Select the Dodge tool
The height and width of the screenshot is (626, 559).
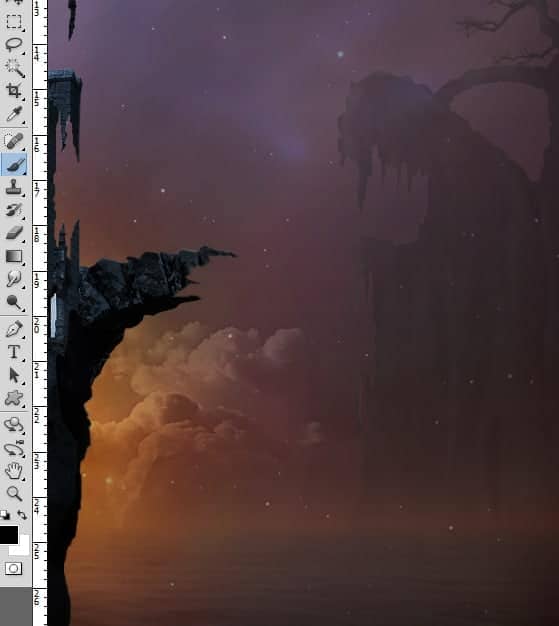14,302
